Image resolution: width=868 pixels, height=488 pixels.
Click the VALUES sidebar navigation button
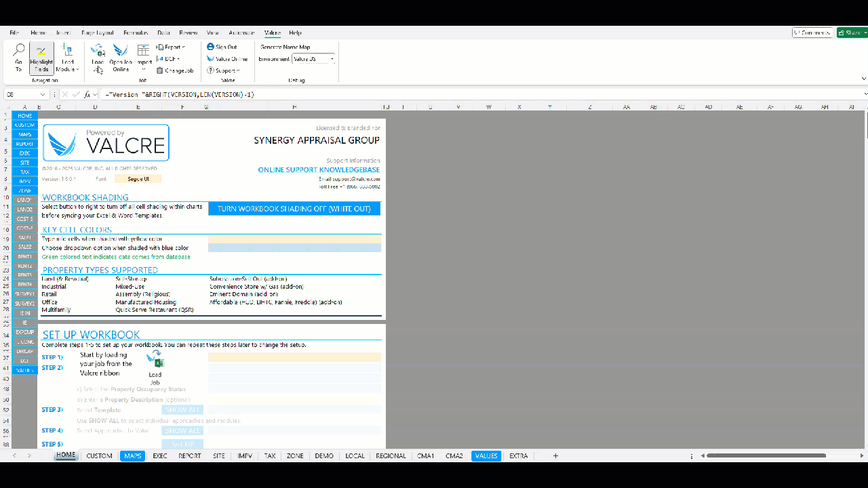pos(25,371)
